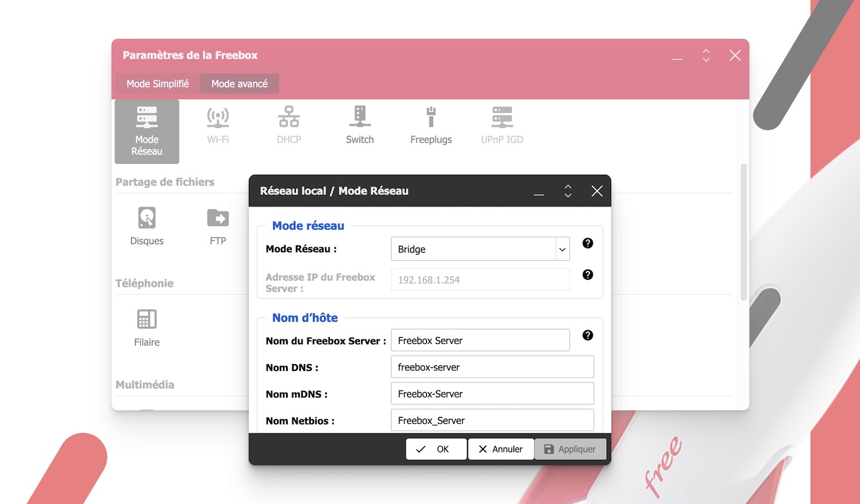Click the Annuler button
Viewport: 860px width, 504px height.
point(501,449)
